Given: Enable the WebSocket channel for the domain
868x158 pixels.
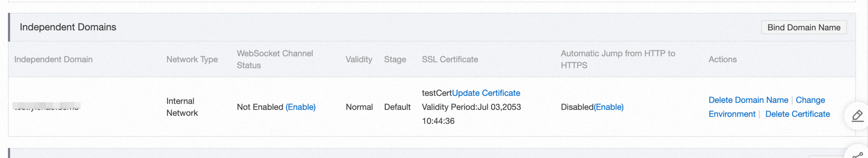Looking at the screenshot, I should (x=300, y=107).
